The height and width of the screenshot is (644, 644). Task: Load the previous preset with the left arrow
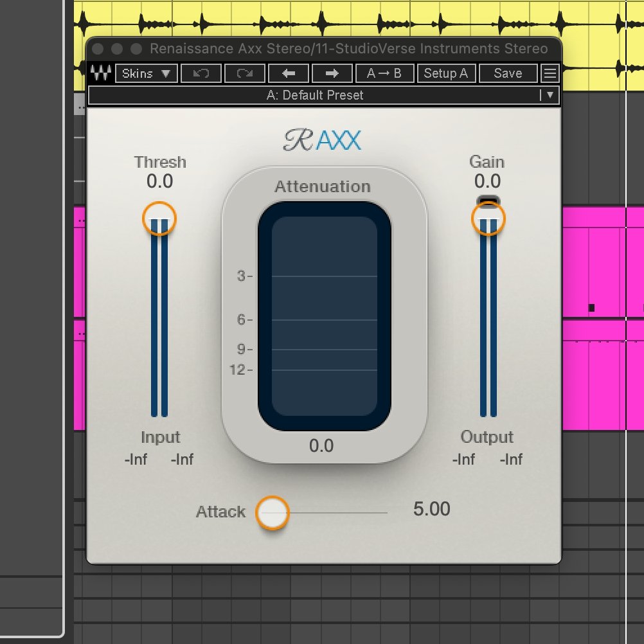(289, 73)
